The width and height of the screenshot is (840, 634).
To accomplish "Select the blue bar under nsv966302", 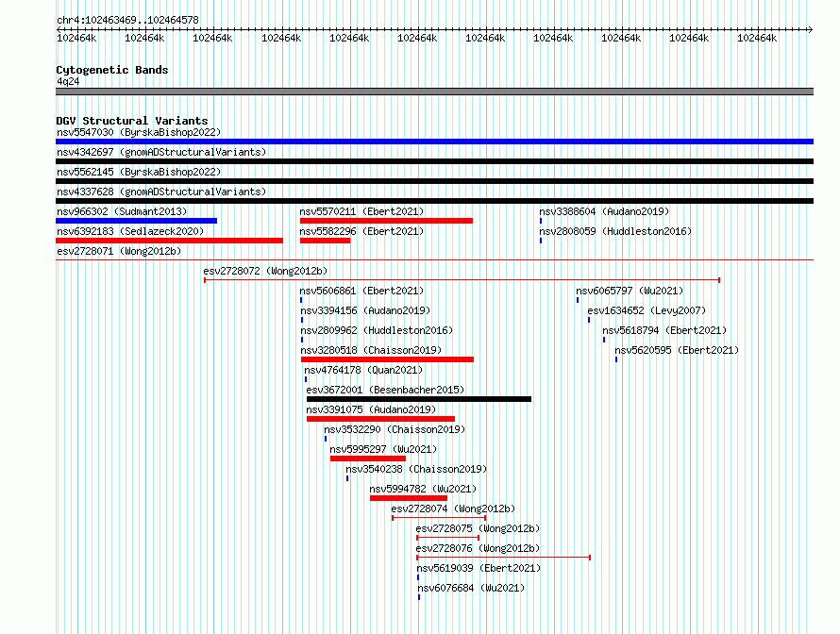I will 137,221.
